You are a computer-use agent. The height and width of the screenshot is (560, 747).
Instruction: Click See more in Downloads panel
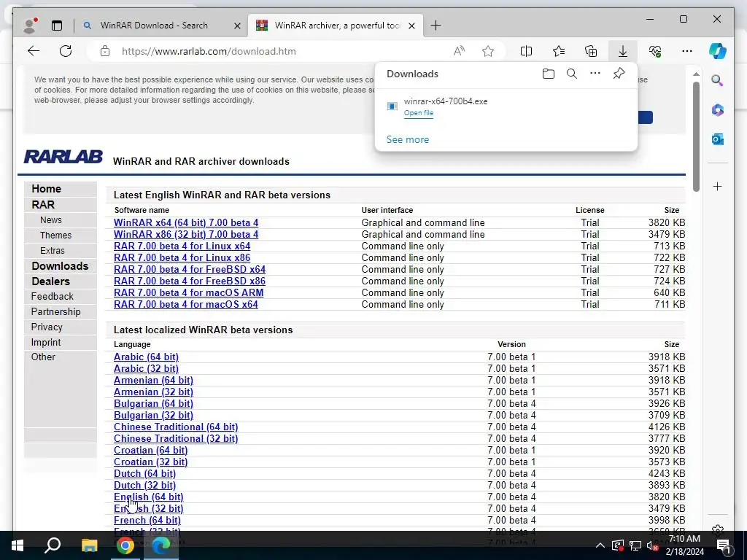pos(407,139)
